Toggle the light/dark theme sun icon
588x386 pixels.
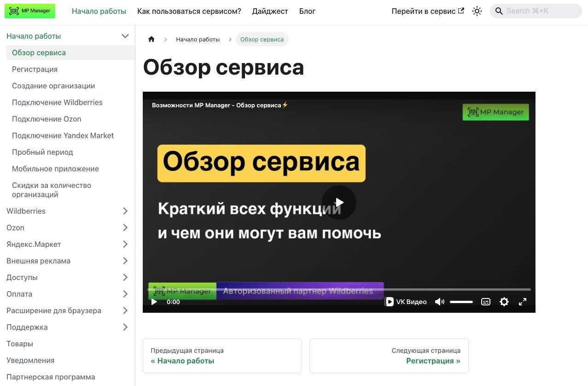coord(477,11)
